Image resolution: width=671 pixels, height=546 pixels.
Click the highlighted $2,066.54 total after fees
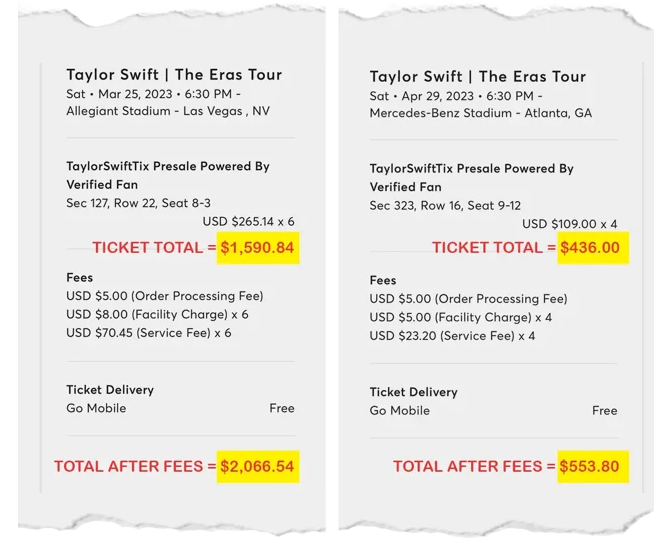[258, 466]
